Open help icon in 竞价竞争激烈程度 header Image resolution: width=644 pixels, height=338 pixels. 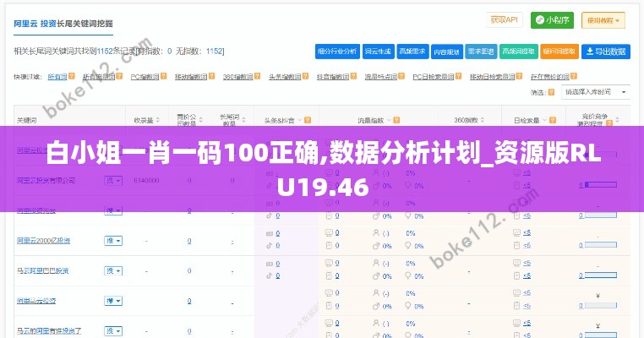tap(609, 123)
